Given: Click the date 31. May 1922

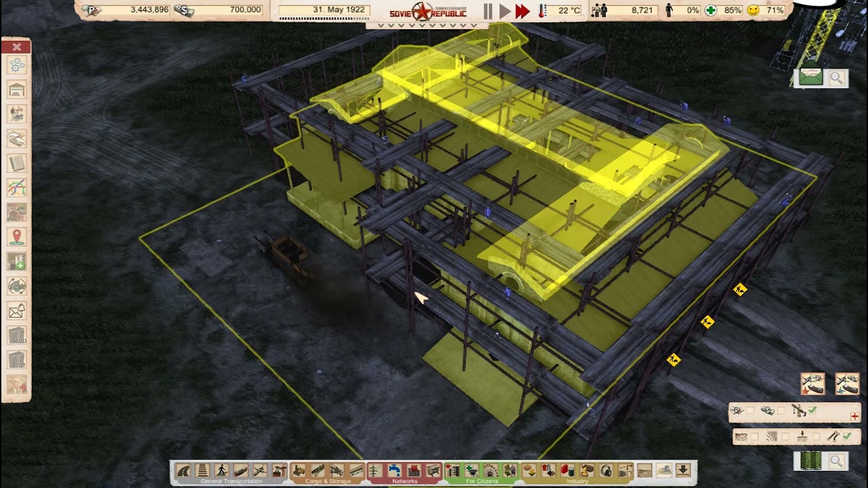Looking at the screenshot, I should tap(339, 9).
